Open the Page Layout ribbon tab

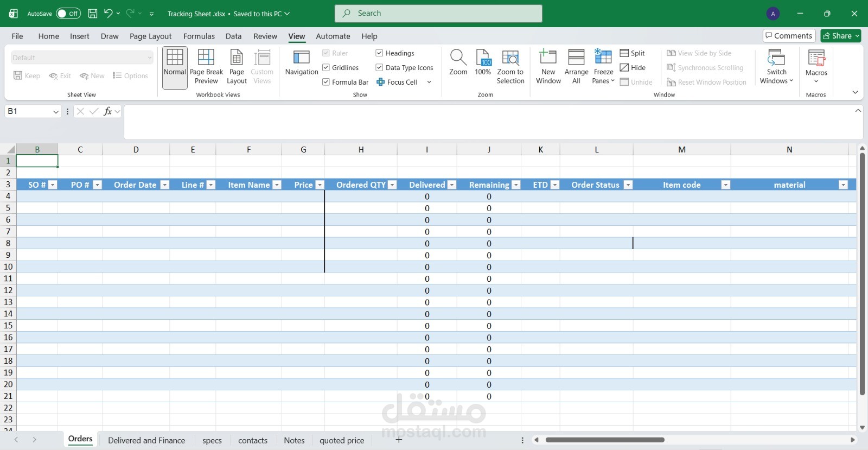click(150, 36)
